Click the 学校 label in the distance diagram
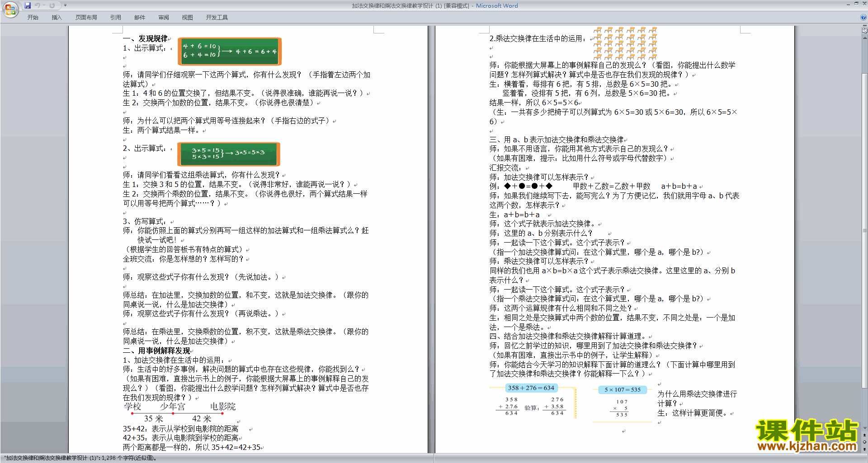Image resolution: width=868 pixels, height=463 pixels. point(133,407)
